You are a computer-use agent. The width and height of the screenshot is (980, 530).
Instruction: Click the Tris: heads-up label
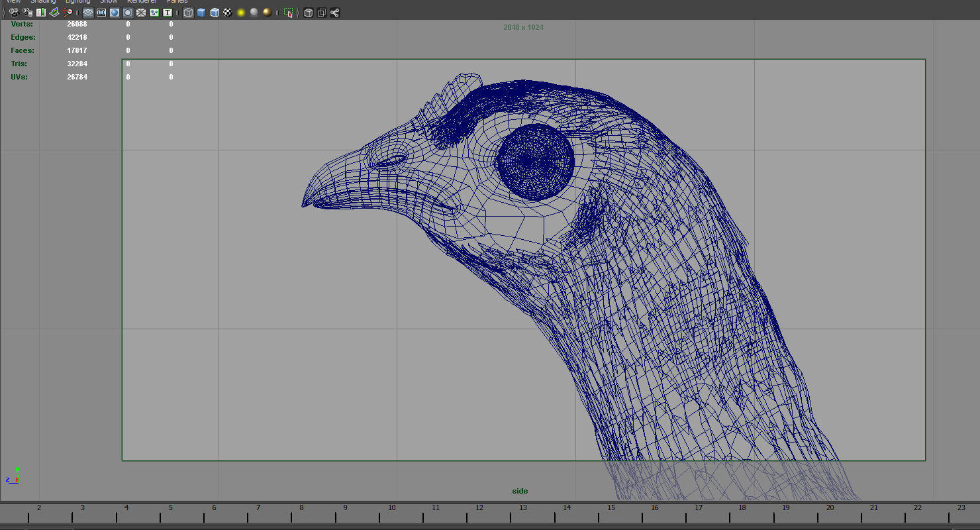(20, 64)
